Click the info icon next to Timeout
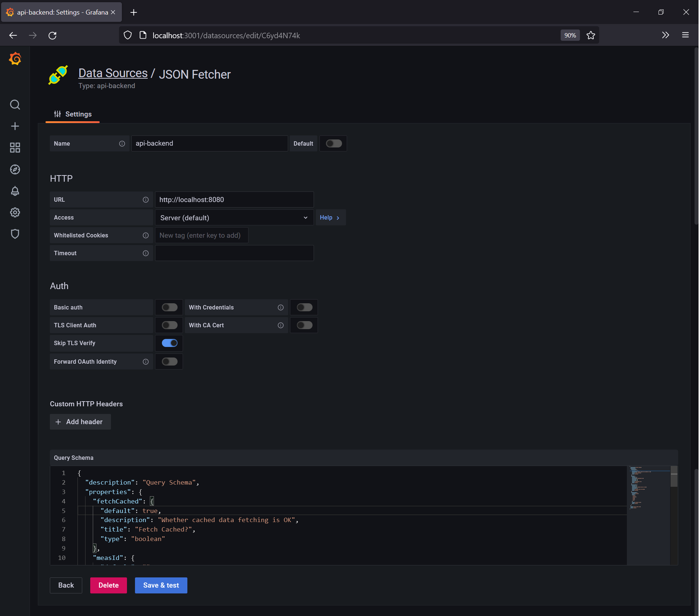This screenshot has height=616, width=700. tap(146, 253)
